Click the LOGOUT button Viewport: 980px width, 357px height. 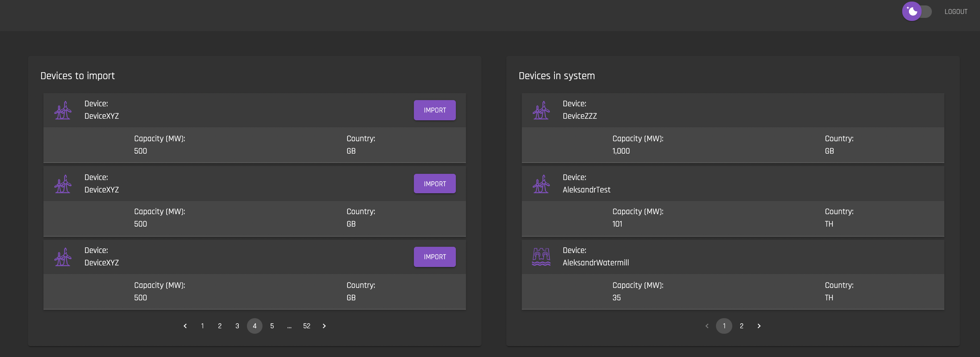[x=956, y=12]
